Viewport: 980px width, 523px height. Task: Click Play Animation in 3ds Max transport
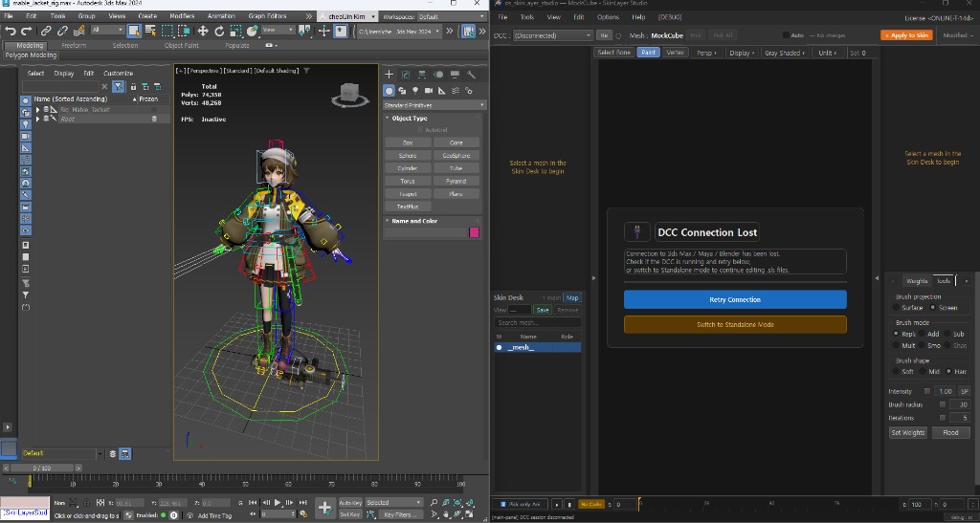pyautogui.click(x=278, y=502)
